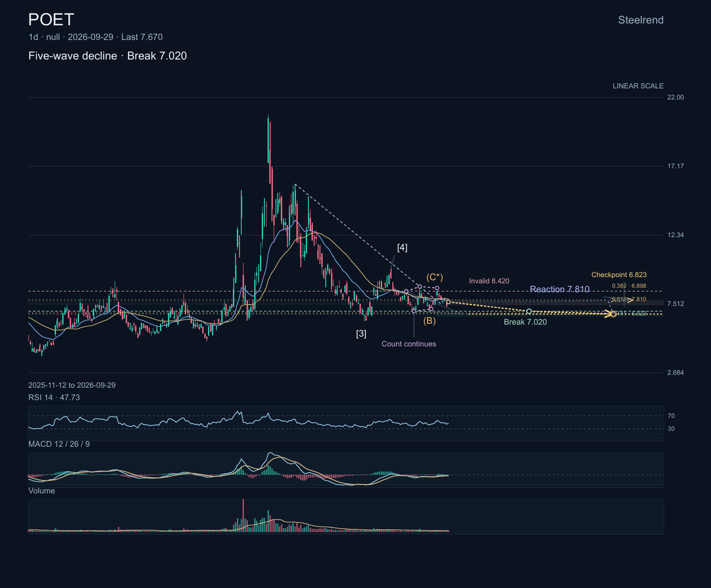Click the 'Break 7.020' label below the chart line
Viewport: 711px width, 588px height.
coord(525,322)
